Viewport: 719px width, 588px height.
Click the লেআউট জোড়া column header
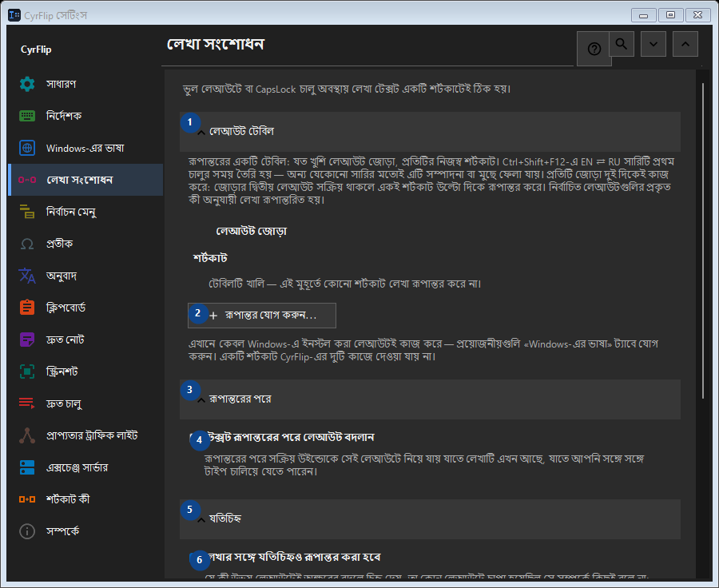[x=252, y=231]
